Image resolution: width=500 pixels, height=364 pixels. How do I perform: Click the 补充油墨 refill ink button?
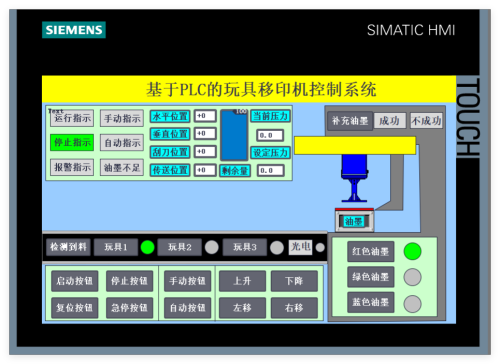coord(350,121)
